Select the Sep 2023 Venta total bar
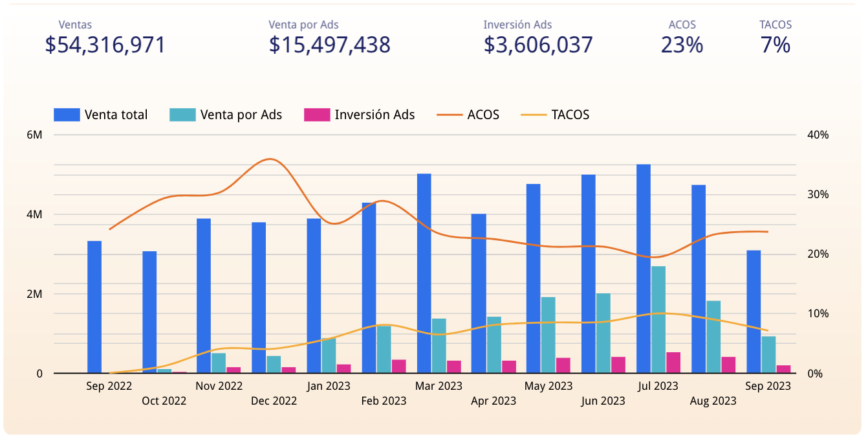This screenshot has width=868, height=439. (x=754, y=311)
